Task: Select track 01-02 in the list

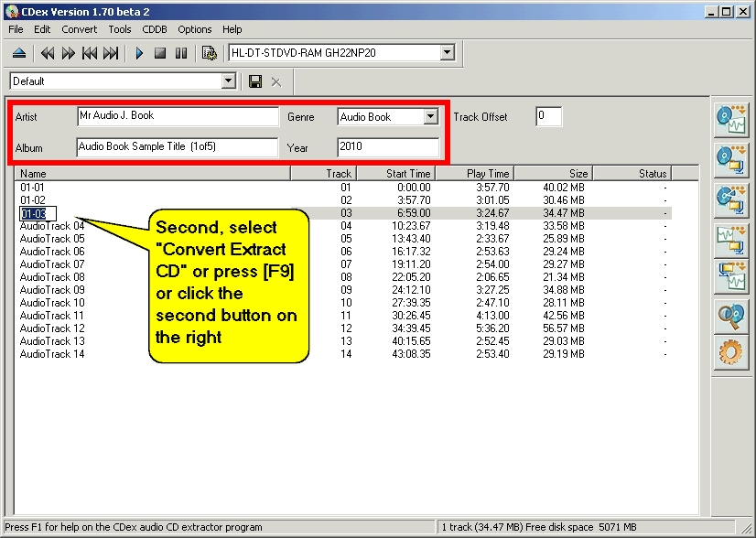Action: coord(32,200)
